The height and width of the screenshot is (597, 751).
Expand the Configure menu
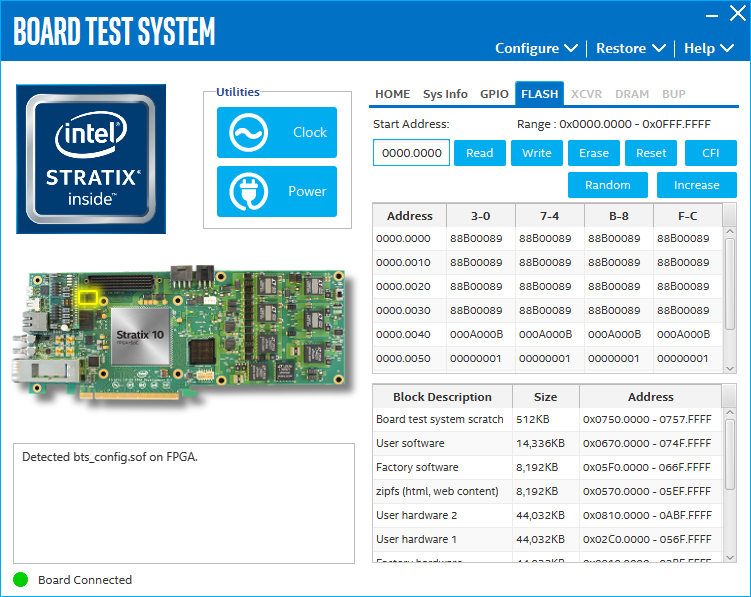pos(536,48)
